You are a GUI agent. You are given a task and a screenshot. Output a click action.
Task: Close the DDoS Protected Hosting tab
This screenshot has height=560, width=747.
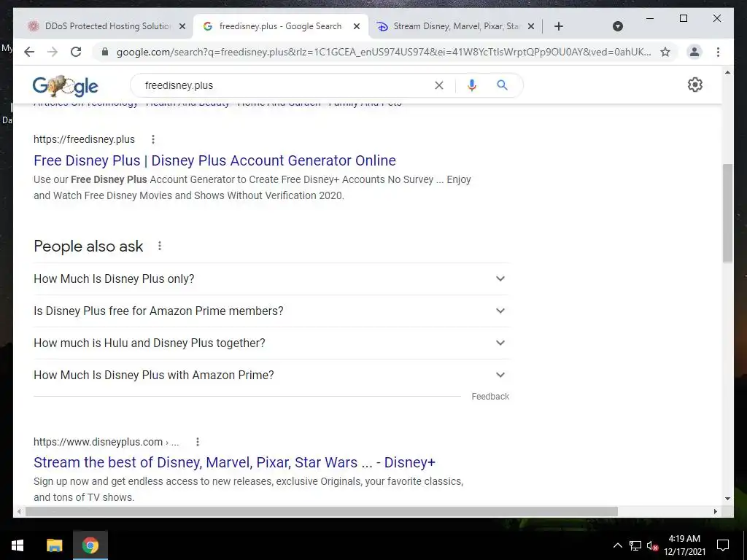tap(182, 26)
